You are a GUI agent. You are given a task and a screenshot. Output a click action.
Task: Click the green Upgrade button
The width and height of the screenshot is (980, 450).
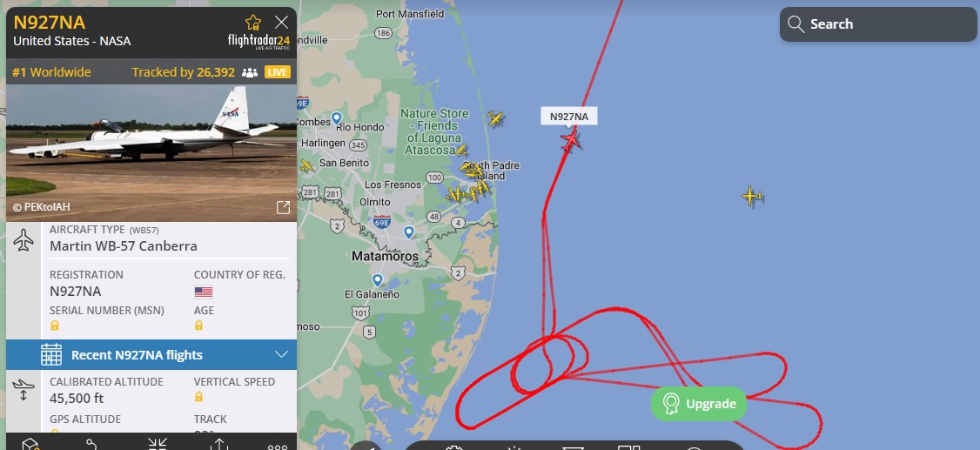[x=699, y=404]
